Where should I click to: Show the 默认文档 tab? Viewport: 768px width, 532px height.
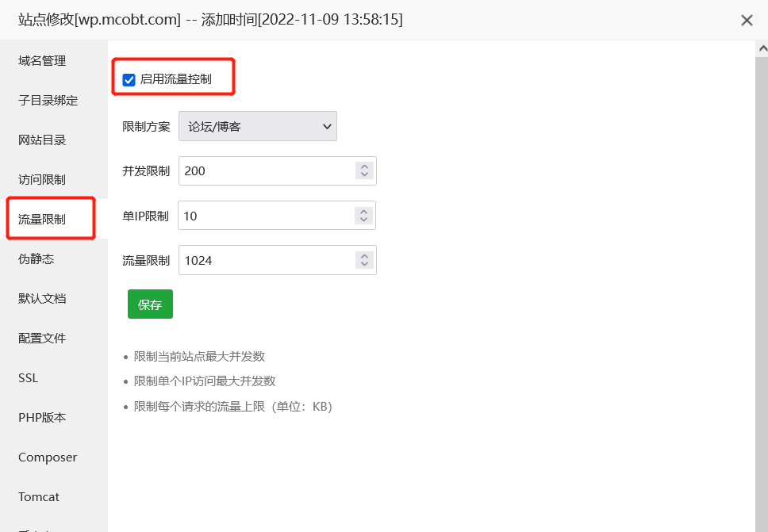point(43,299)
